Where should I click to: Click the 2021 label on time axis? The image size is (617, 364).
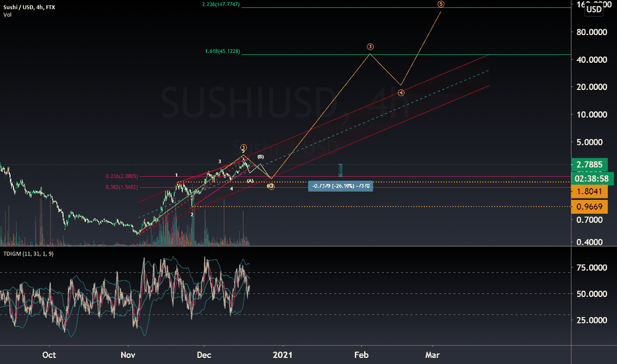click(x=283, y=355)
